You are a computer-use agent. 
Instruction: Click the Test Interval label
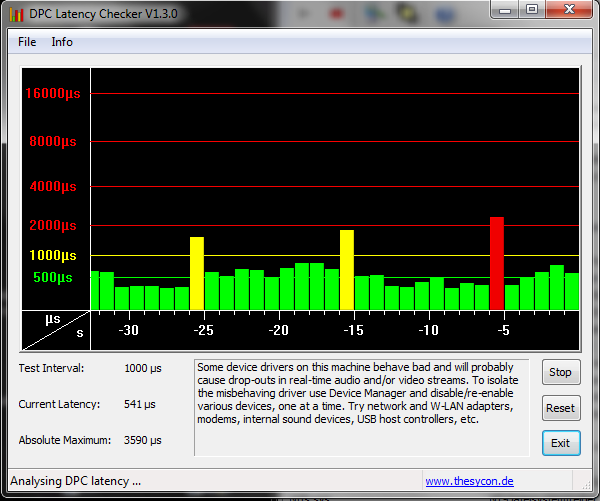51,368
